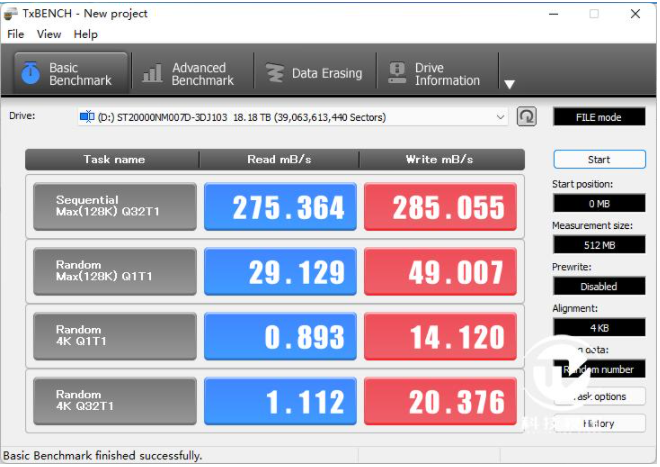
Task: Open the View menu
Action: (49, 34)
